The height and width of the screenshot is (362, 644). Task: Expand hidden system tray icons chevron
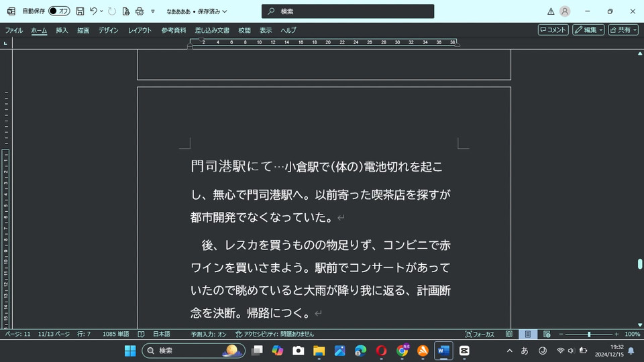(510, 351)
